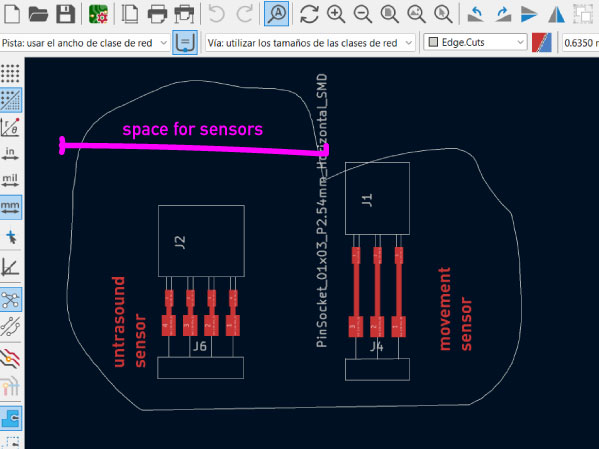The image size is (599, 449).
Task: Print the board with printer icon
Action: point(157,13)
